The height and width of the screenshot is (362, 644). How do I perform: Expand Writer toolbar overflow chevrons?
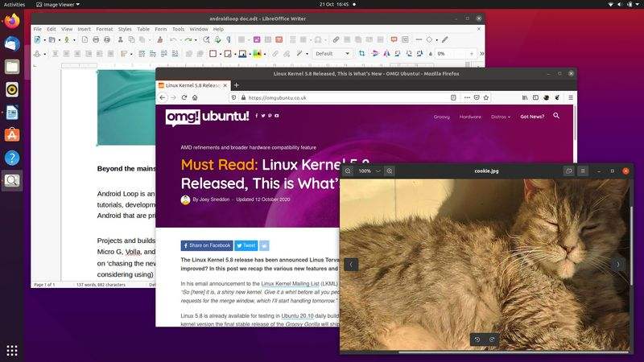481,53
